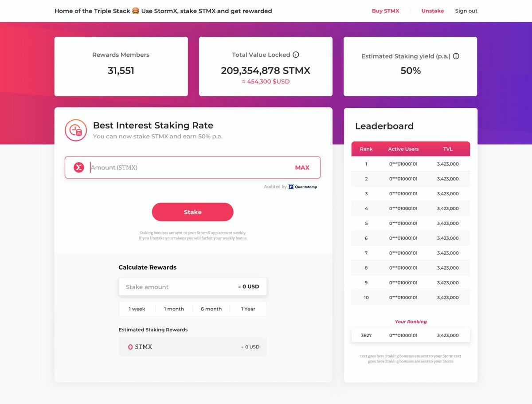This screenshot has height=404, width=532.
Task: Click the Unstake link
Action: tap(433, 11)
